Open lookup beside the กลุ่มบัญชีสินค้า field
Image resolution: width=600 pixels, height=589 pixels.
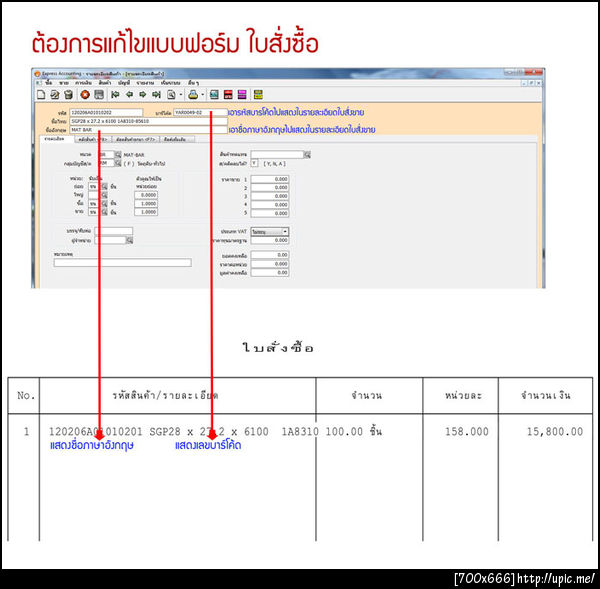point(118,163)
